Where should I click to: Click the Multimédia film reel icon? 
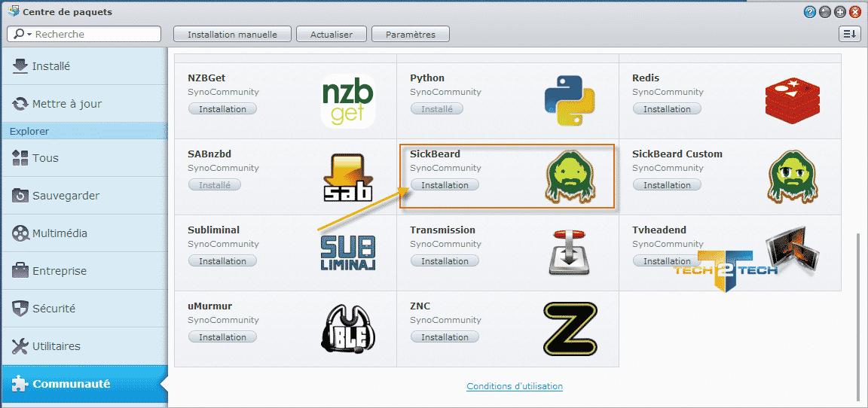(20, 233)
